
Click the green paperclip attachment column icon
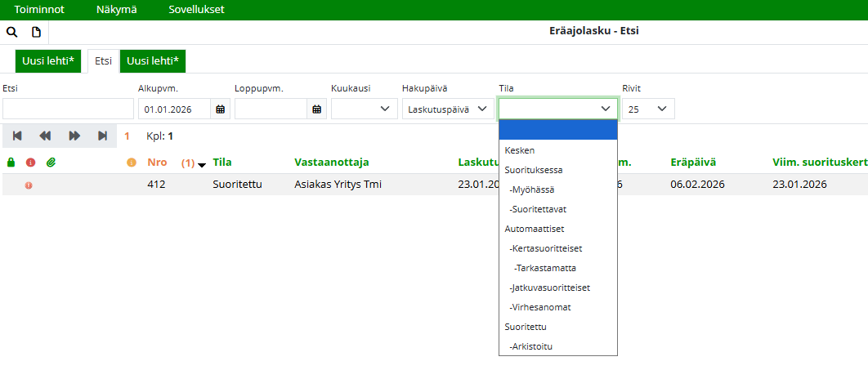coord(51,163)
